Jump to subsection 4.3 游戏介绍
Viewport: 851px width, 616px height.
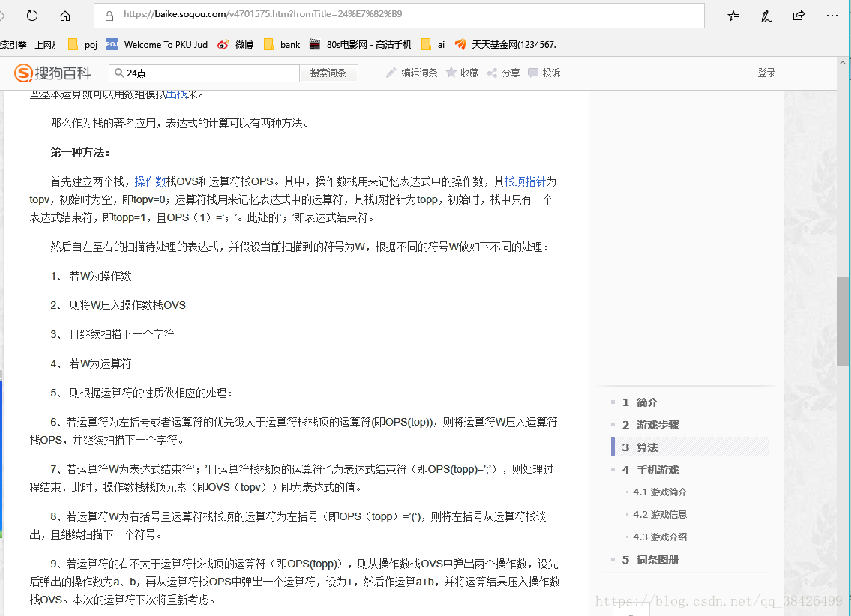pos(659,537)
